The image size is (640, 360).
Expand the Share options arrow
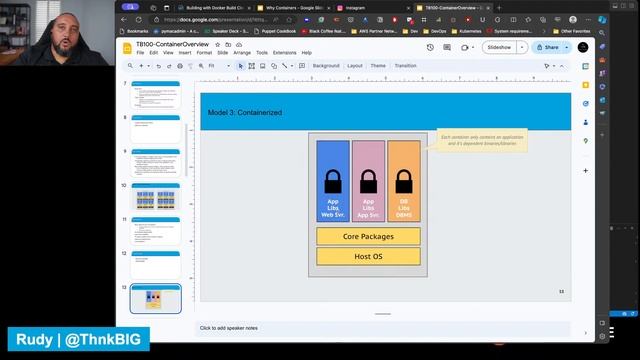567,47
